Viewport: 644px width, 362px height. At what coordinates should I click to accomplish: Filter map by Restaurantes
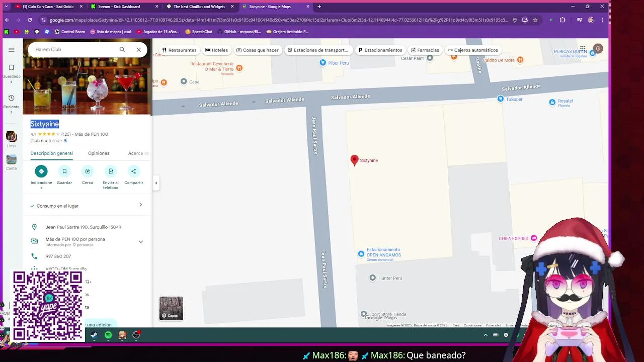click(179, 50)
